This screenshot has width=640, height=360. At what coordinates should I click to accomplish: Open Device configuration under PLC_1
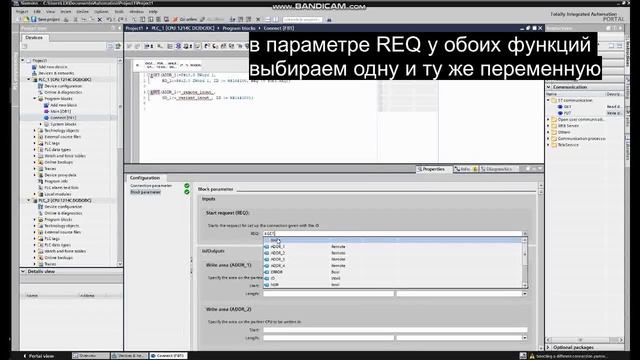pos(60,86)
